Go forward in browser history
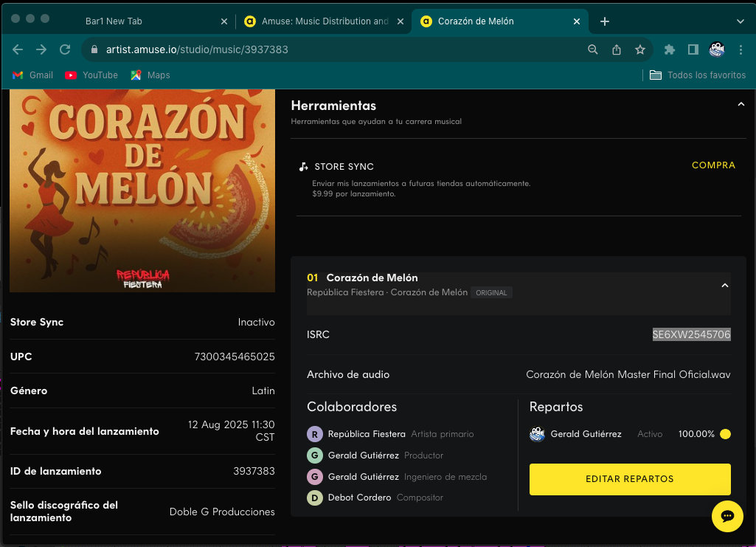This screenshot has width=756, height=547. pyautogui.click(x=41, y=49)
